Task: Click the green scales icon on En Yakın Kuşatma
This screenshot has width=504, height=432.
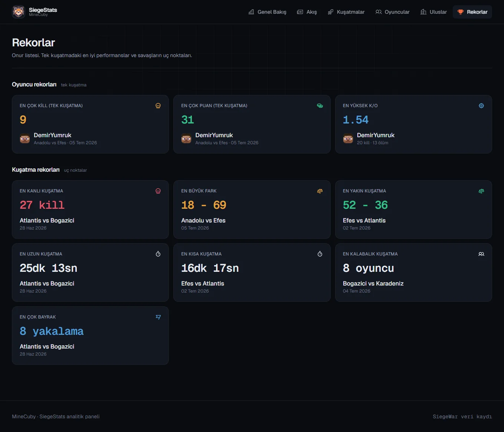Action: coord(481,191)
